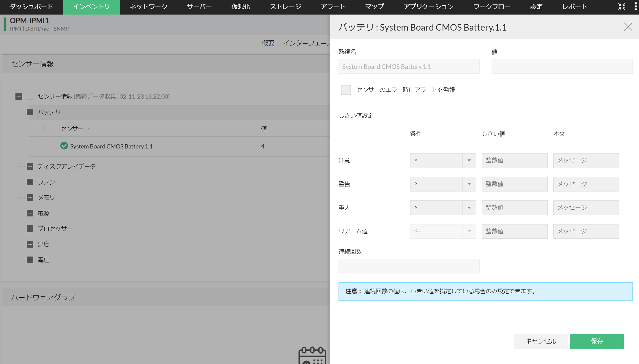
Task: Close the バッテリ detail panel
Action: click(x=628, y=27)
